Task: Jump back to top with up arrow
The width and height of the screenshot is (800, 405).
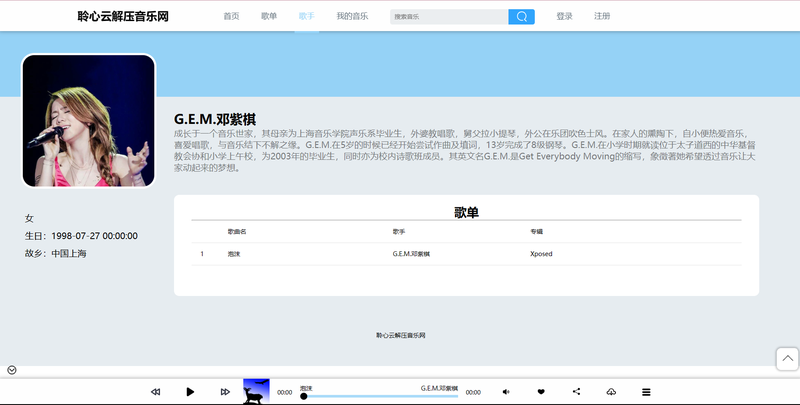Action: (787, 359)
